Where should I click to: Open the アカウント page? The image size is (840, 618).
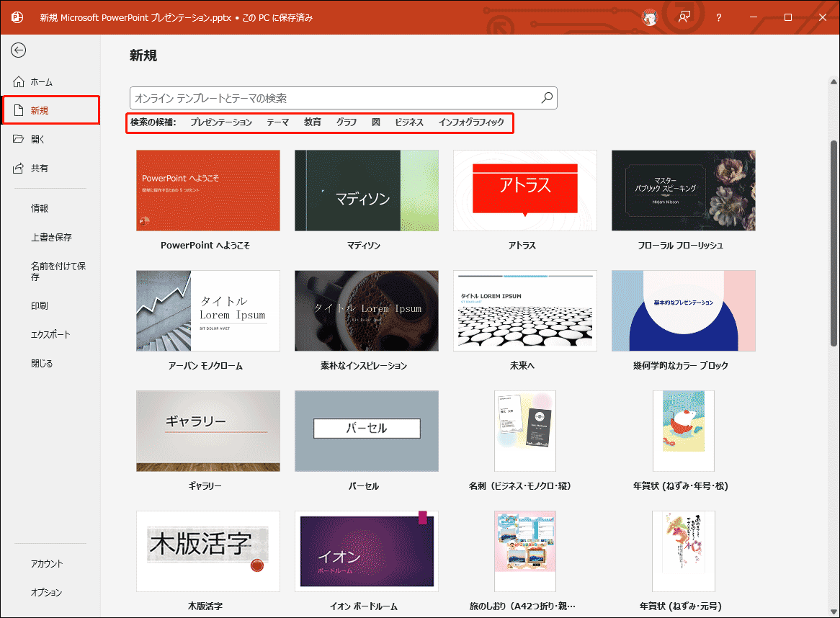(x=47, y=563)
